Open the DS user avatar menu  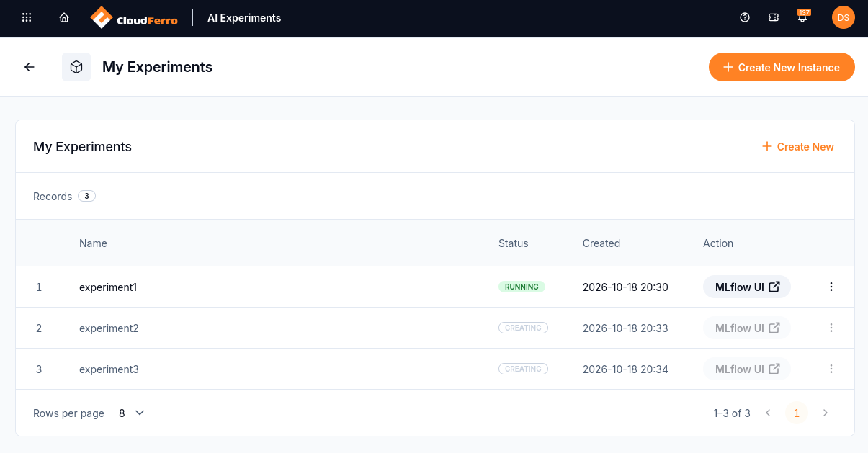(844, 18)
